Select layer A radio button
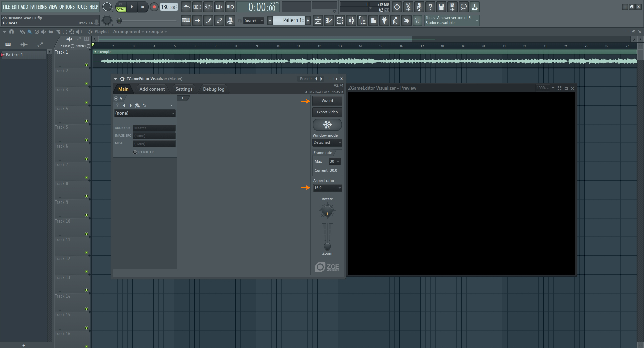Viewport: 644px width, 348px height. pos(116,98)
